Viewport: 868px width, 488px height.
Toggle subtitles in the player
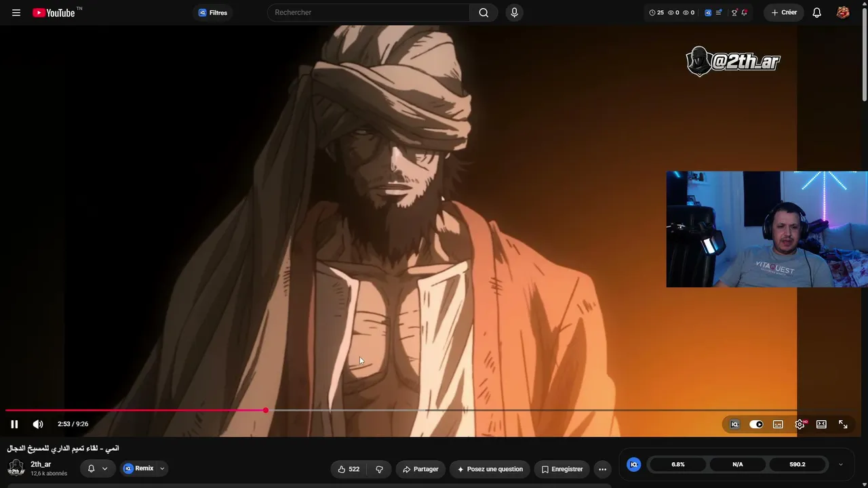coord(778,424)
